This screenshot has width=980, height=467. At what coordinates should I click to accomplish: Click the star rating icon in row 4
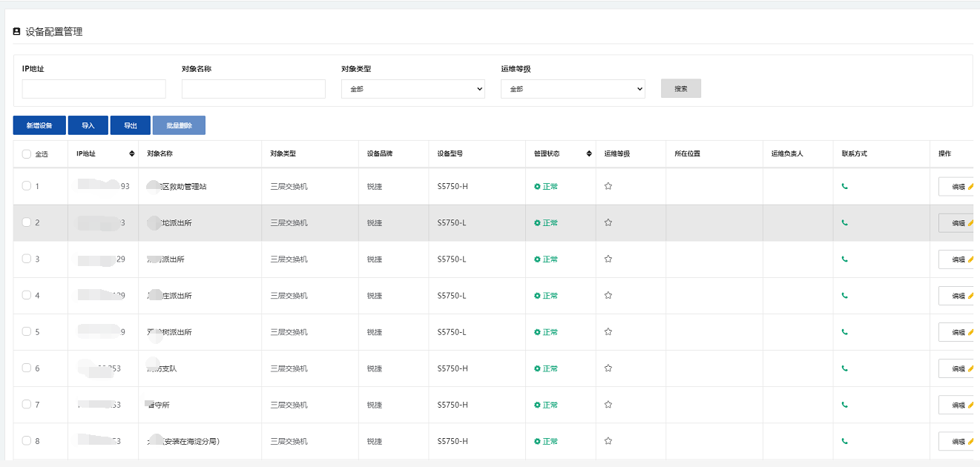[x=608, y=295]
